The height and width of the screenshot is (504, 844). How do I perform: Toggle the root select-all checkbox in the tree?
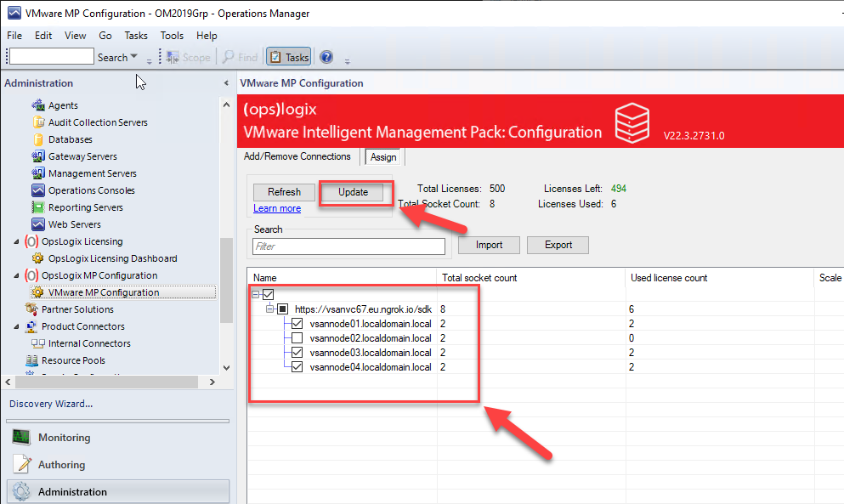pos(268,294)
